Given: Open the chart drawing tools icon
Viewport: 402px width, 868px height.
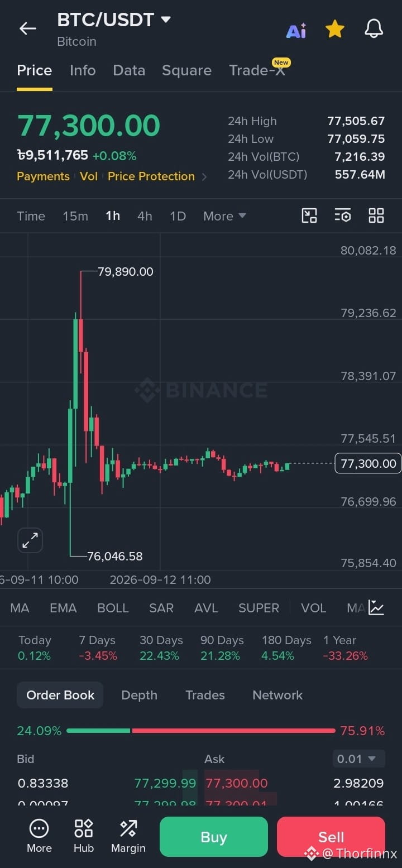Looking at the screenshot, I should click(x=309, y=215).
